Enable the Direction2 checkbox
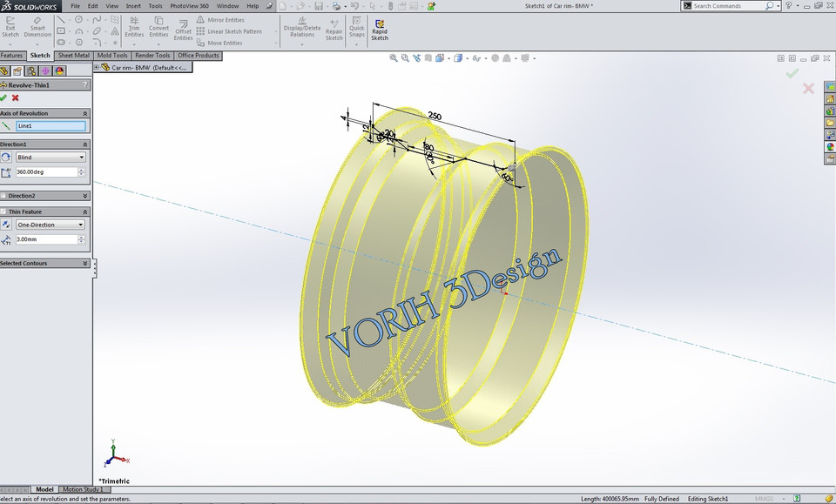The height and width of the screenshot is (504, 836). [4, 195]
